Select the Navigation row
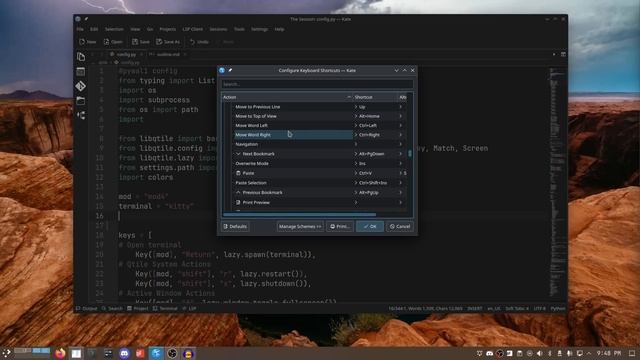Screen dimensions: 640x360 point(292,144)
